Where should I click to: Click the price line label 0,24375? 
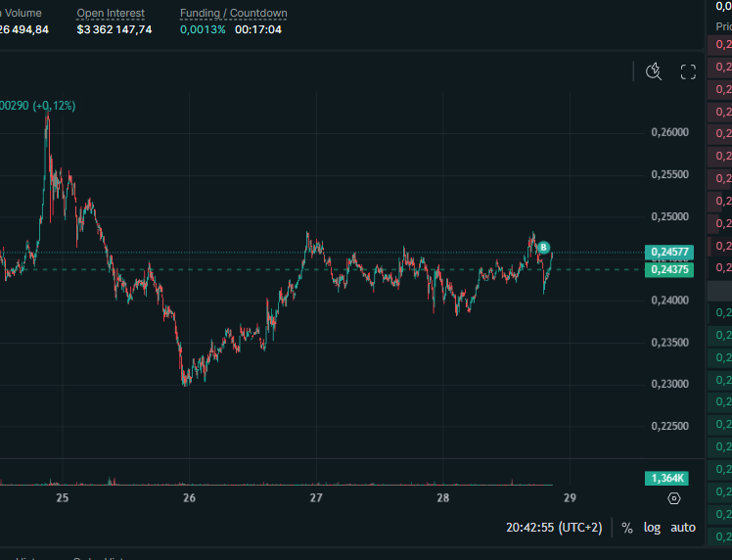point(669,270)
